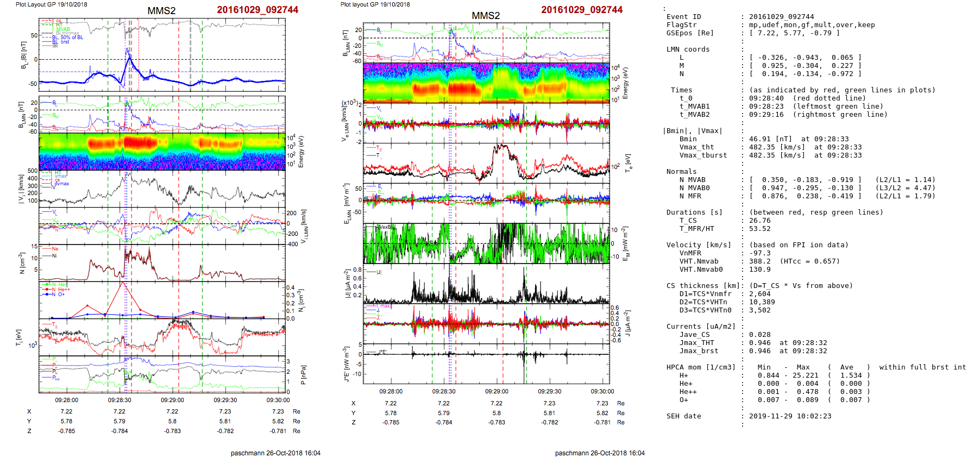This screenshot has height=457, width=980.
Task: Click the 'Te [eV]' axis label in middle plot
Action: (x=627, y=162)
